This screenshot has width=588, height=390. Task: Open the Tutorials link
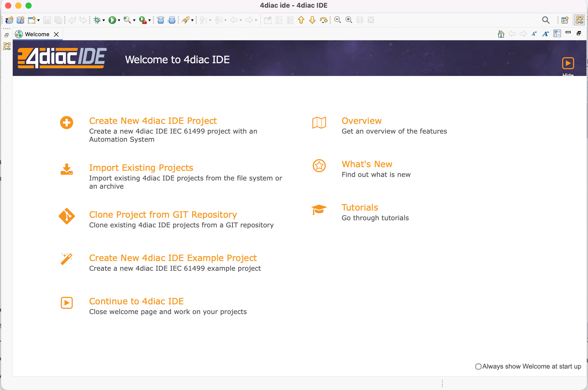(360, 207)
